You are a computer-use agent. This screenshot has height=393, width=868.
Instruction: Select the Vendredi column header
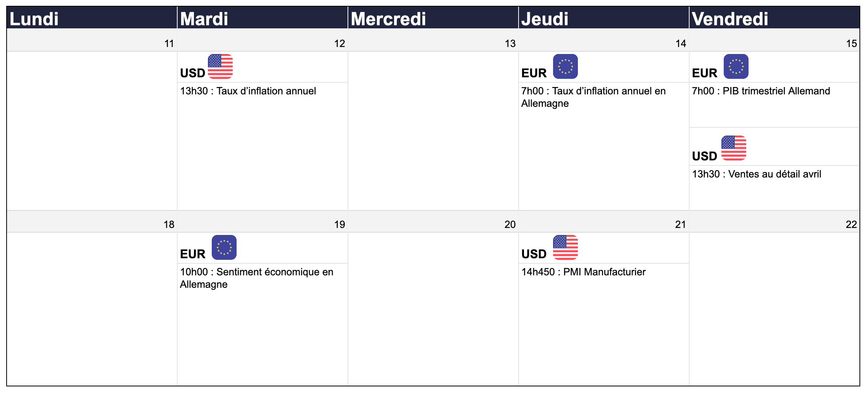tap(775, 18)
